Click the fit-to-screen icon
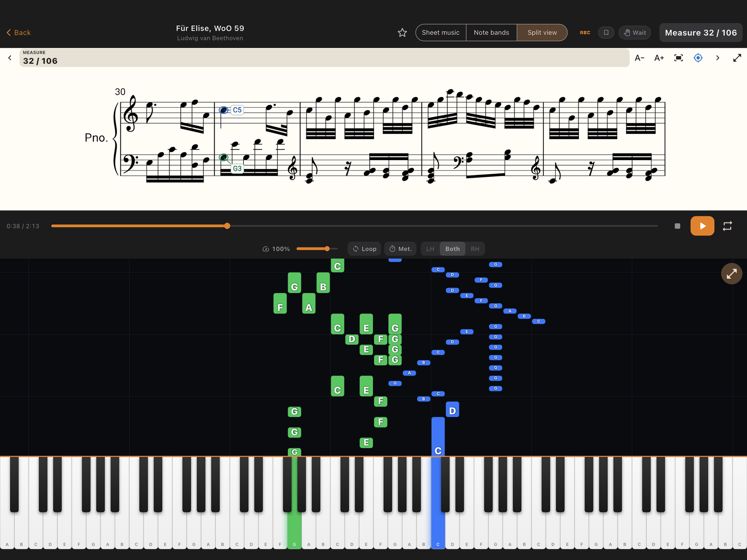 [679, 58]
